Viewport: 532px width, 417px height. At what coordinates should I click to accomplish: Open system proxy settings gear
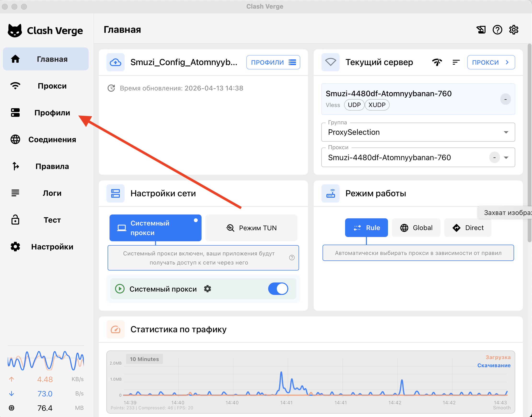click(208, 289)
